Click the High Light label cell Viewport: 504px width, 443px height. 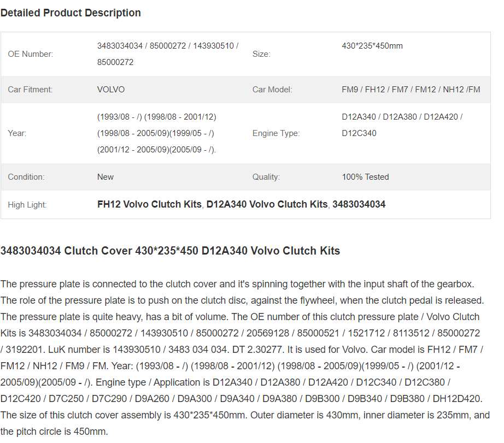[x=27, y=205]
